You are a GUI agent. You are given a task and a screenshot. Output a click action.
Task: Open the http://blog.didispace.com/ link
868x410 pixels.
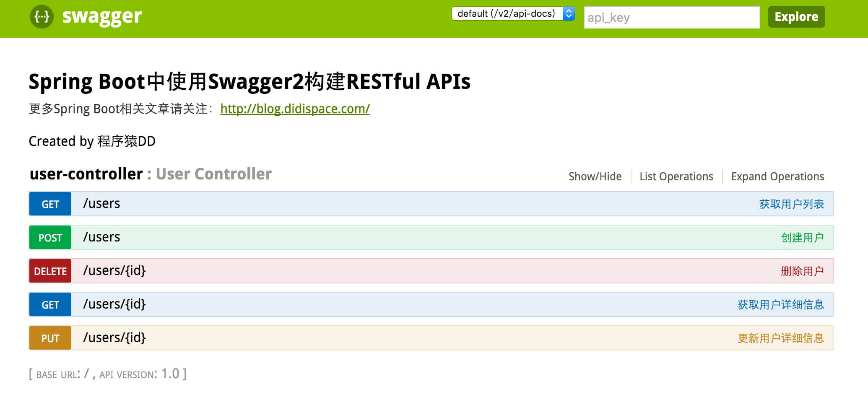294,109
